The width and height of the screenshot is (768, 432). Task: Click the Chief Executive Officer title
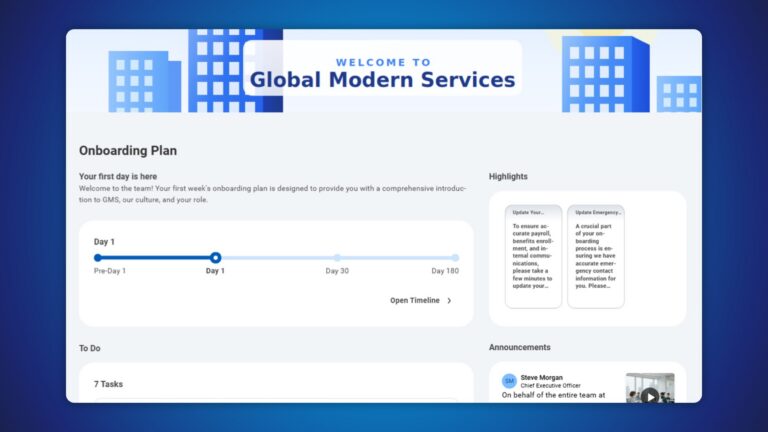click(550, 385)
